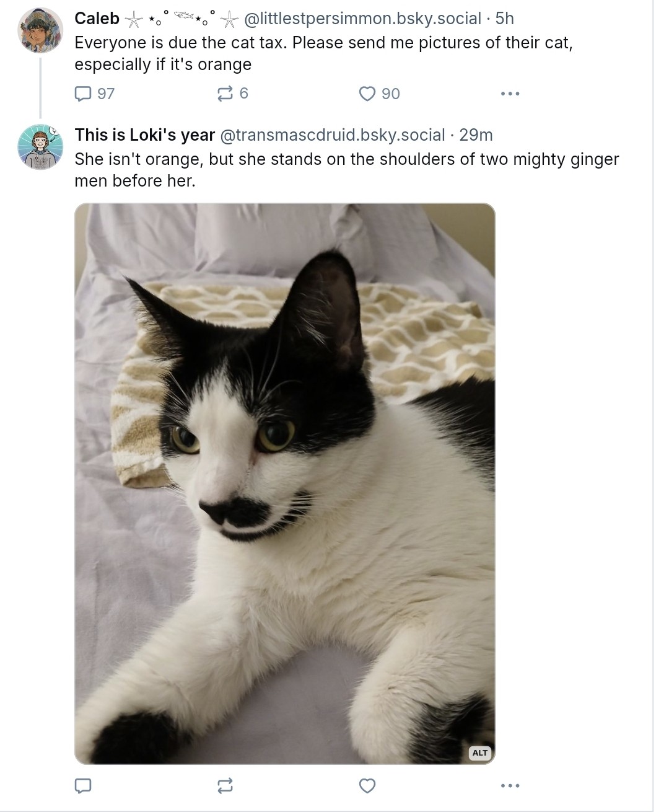Open more options on Loki's year post
The image size is (669, 812).
pos(510,786)
